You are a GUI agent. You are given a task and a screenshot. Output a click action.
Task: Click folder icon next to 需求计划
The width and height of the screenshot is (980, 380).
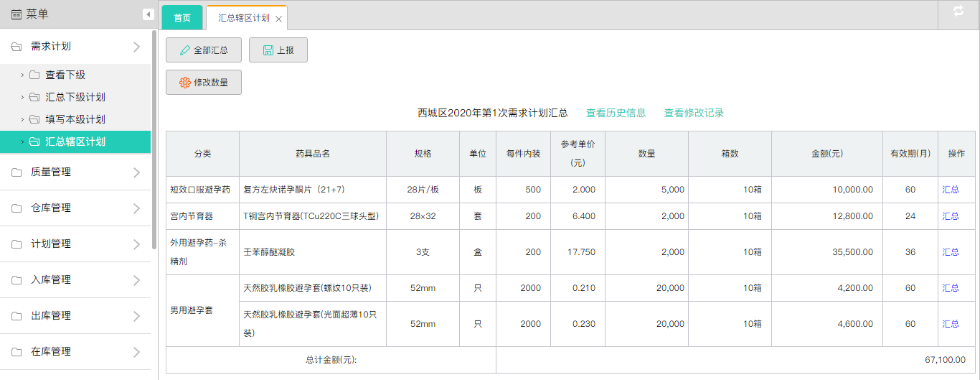click(17, 47)
